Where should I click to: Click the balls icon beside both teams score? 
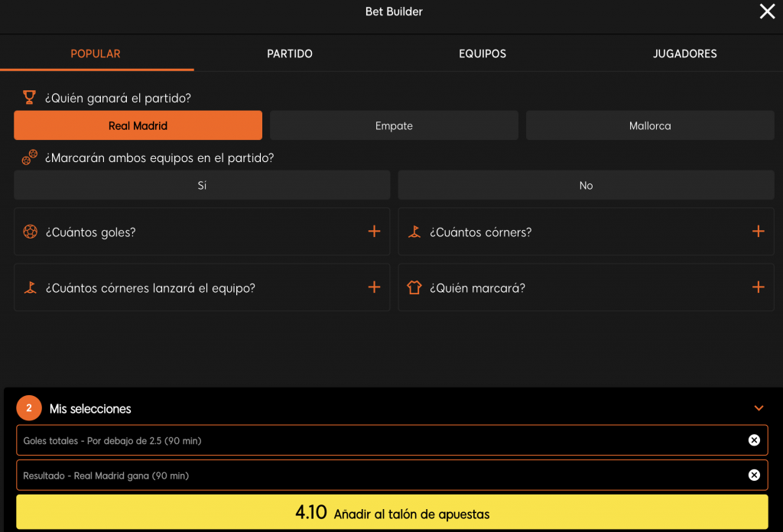pyautogui.click(x=30, y=157)
